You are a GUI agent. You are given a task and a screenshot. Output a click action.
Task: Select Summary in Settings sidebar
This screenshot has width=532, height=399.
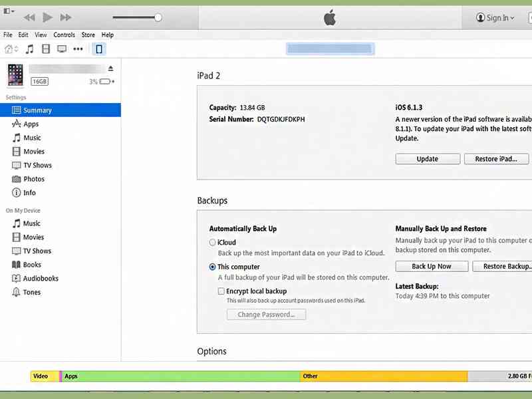tap(61, 110)
